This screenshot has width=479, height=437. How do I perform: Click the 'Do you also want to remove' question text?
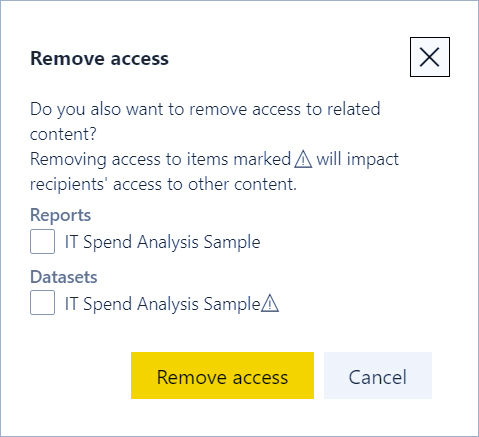[x=205, y=121]
